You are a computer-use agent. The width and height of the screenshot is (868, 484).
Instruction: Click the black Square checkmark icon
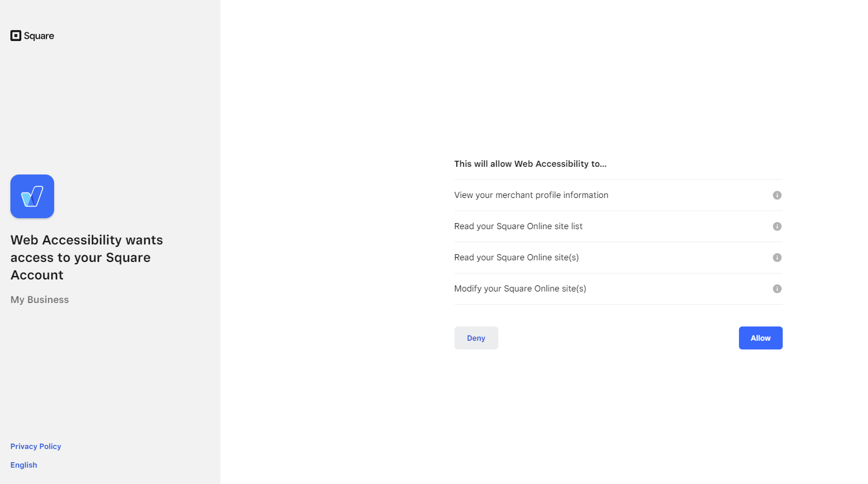pos(15,36)
